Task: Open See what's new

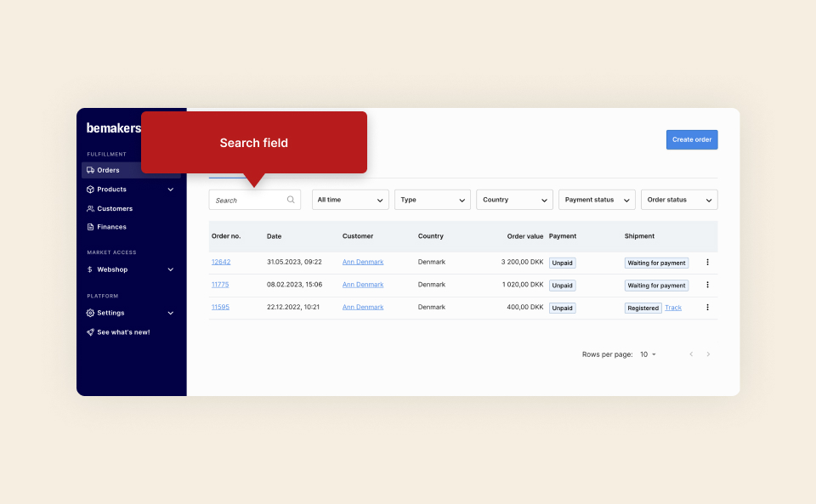Action: click(123, 332)
